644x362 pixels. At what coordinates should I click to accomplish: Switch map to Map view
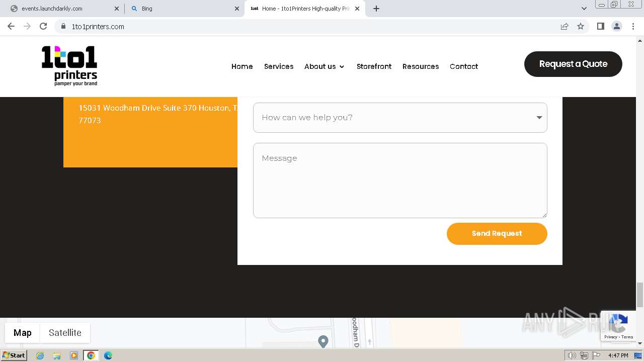click(22, 333)
